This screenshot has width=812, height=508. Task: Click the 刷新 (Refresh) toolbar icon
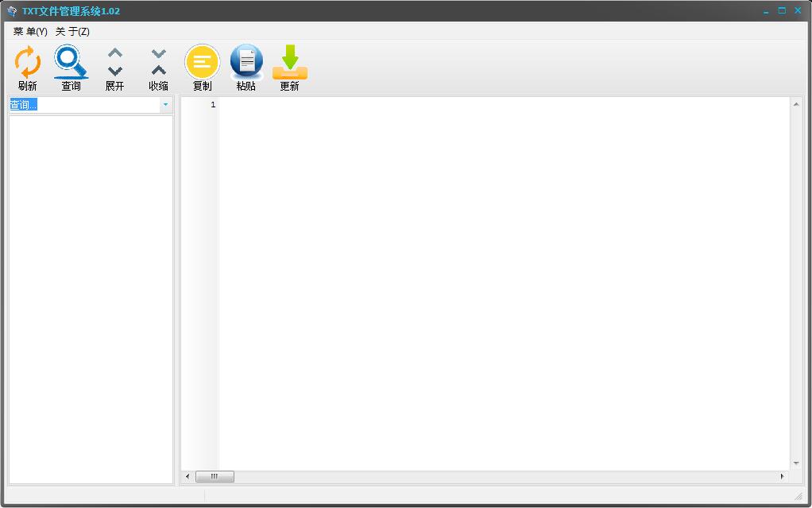(26, 60)
